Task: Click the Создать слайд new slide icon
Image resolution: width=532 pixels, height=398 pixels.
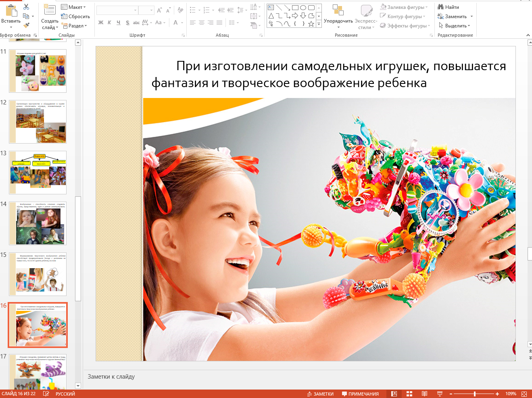Action: 50,10
